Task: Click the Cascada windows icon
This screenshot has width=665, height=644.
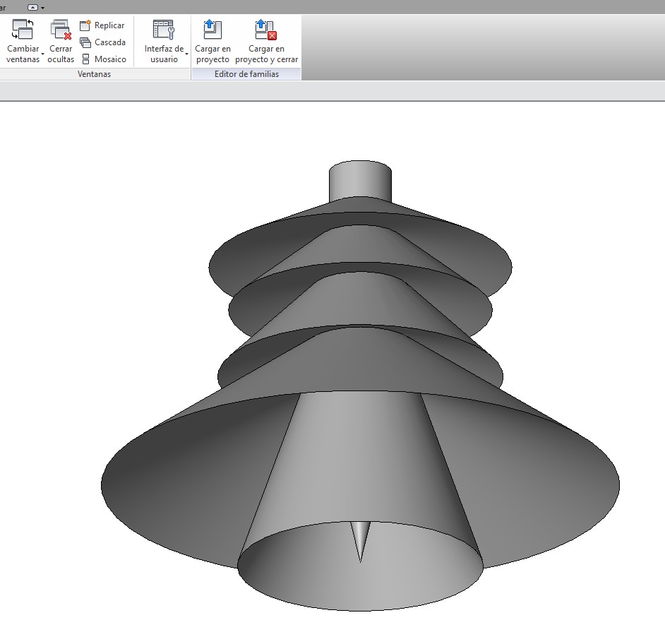Action: click(x=85, y=42)
